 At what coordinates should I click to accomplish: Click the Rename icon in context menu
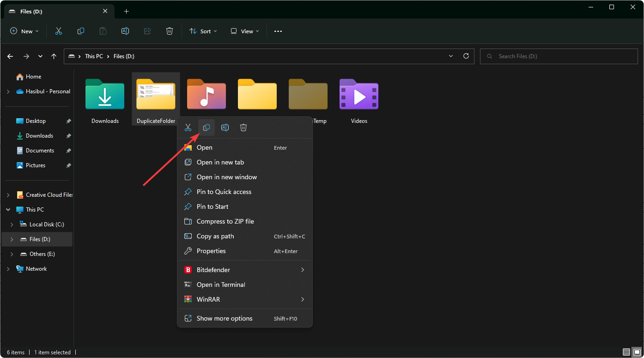coord(225,127)
